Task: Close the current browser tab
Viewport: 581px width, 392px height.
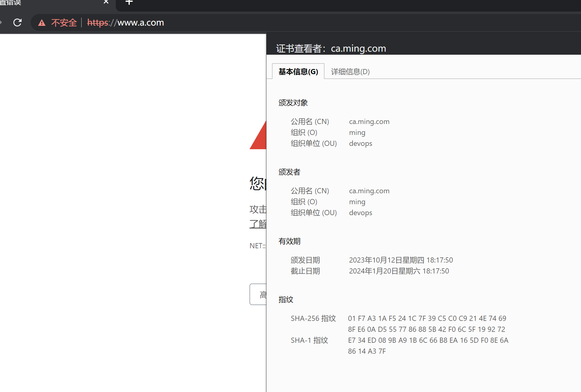Action: [x=106, y=2]
